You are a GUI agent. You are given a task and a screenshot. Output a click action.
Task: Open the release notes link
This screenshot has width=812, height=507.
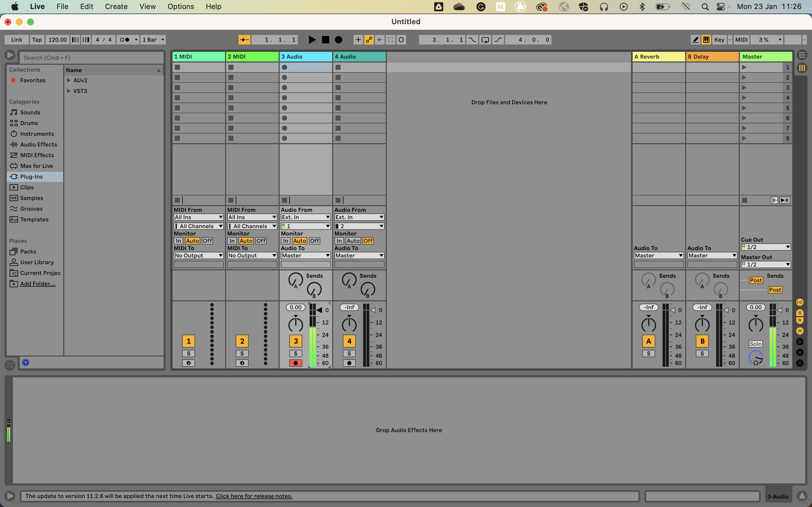pyautogui.click(x=254, y=496)
